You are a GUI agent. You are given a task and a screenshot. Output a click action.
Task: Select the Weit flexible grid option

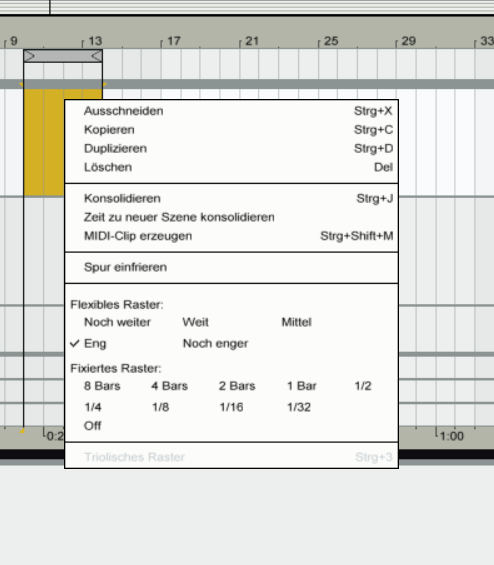[195, 322]
